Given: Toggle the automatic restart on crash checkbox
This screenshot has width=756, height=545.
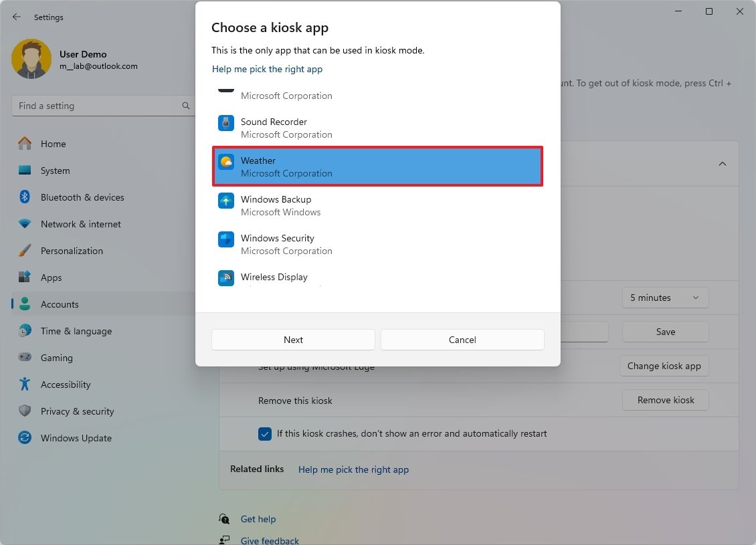Looking at the screenshot, I should click(265, 433).
